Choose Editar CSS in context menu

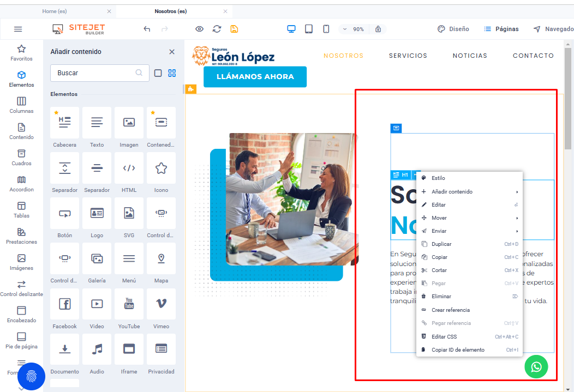[x=444, y=337]
